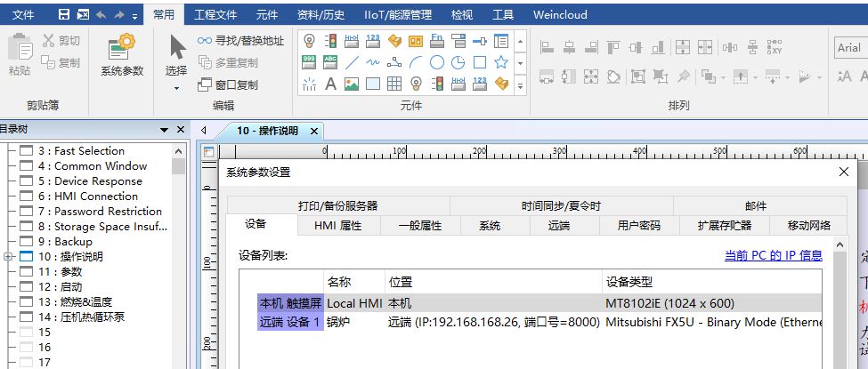Click the save icon in title bar
868x369 pixels.
pyautogui.click(x=64, y=15)
